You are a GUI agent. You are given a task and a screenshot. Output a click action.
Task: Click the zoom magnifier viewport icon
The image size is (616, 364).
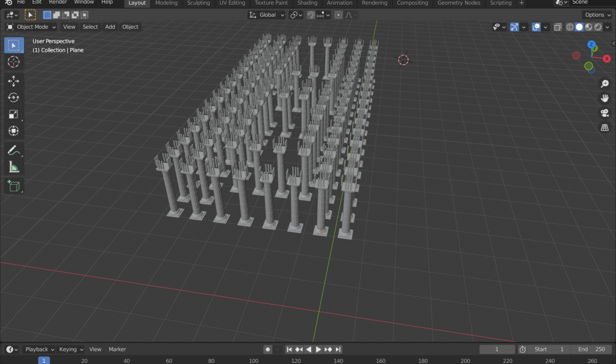[x=605, y=84]
